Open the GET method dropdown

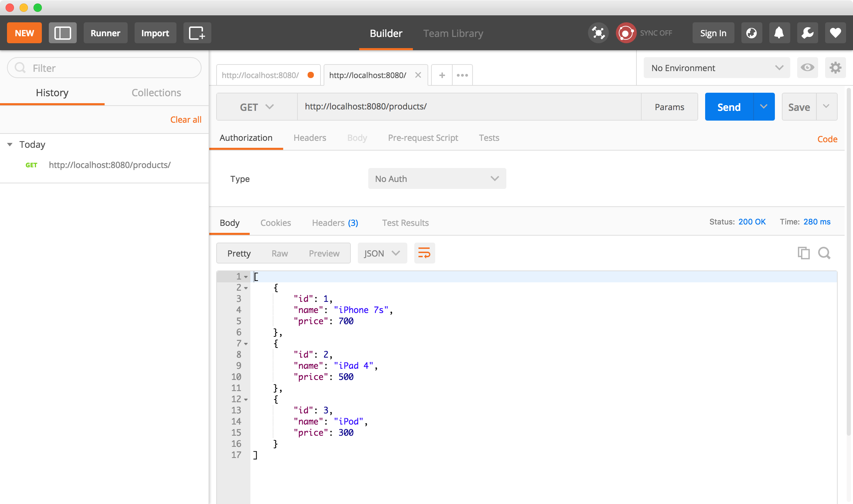(257, 107)
